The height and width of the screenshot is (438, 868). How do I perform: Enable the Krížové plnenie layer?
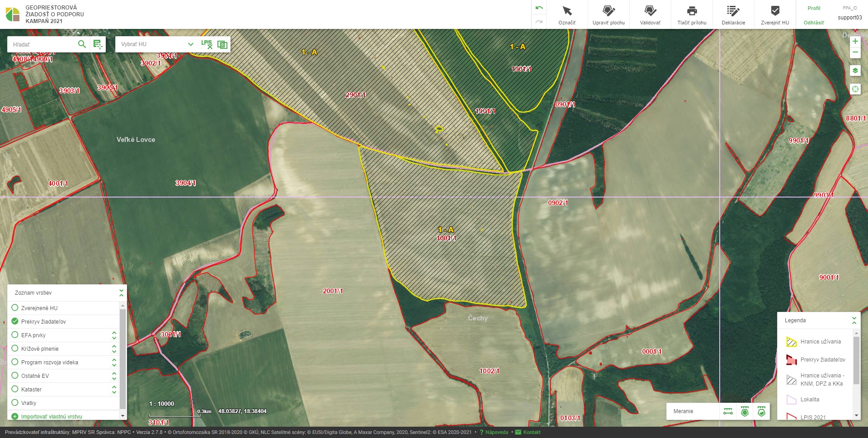click(x=14, y=349)
